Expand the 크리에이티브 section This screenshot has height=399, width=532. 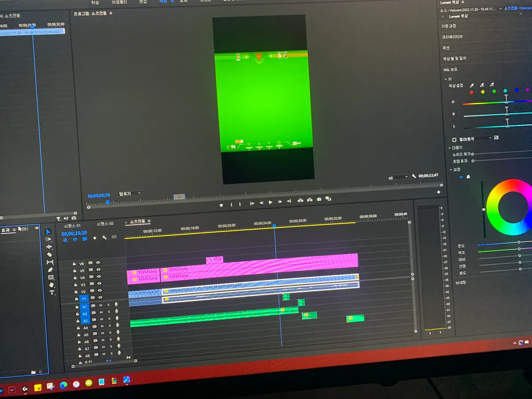pyautogui.click(x=452, y=37)
